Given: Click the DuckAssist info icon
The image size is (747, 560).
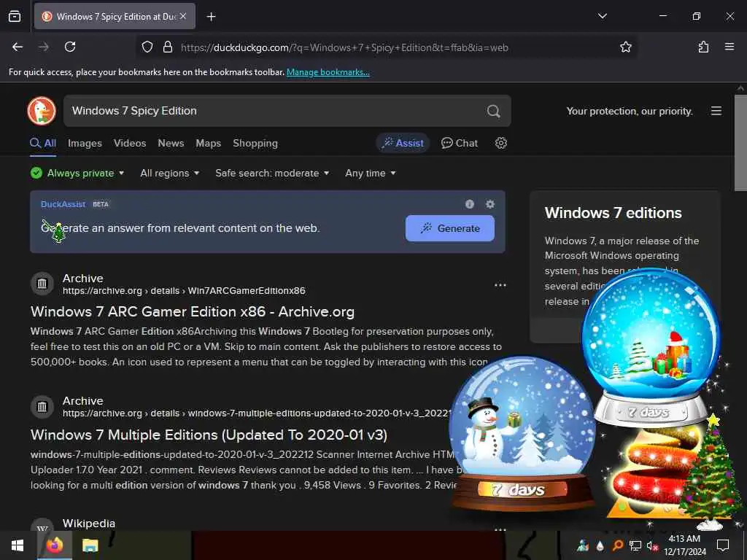Looking at the screenshot, I should (x=470, y=204).
